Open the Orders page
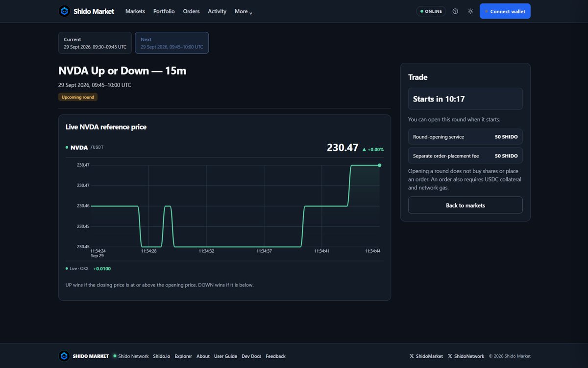The width and height of the screenshot is (588, 368). pos(191,11)
